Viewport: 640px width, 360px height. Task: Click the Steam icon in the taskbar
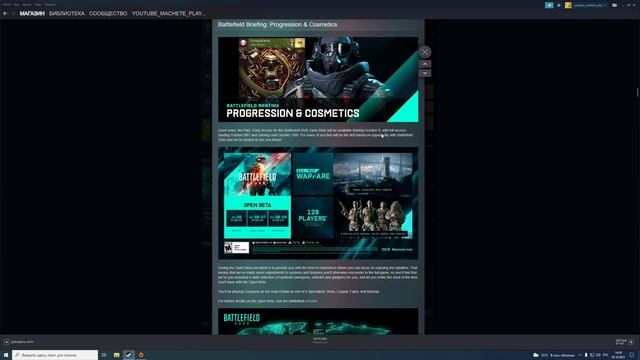click(129, 355)
